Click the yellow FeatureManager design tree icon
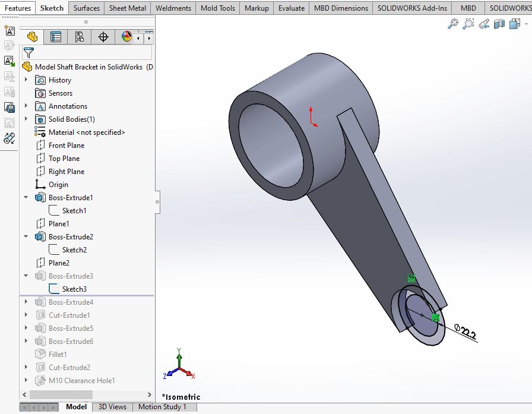 (x=33, y=36)
